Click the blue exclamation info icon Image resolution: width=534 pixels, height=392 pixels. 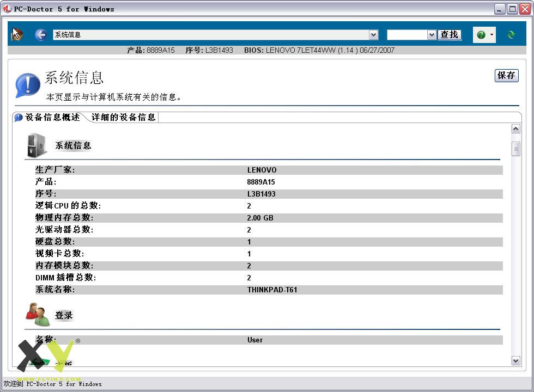point(27,85)
